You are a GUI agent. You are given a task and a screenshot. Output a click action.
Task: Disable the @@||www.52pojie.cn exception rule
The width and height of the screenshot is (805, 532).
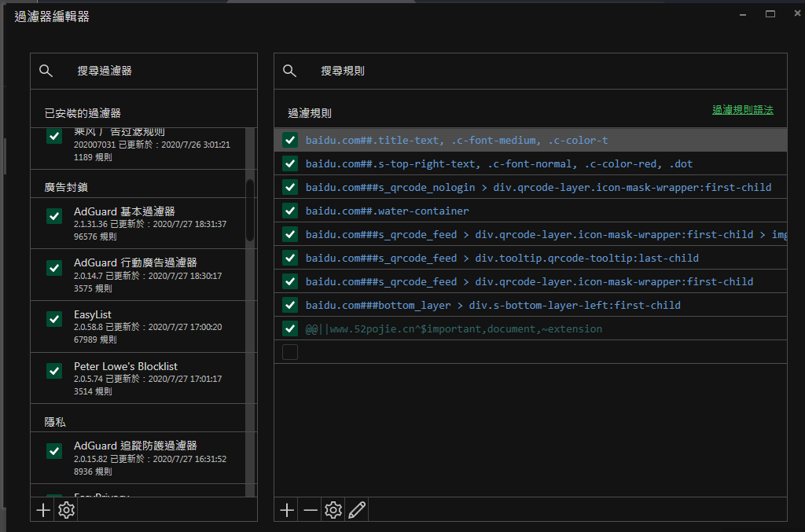point(289,328)
